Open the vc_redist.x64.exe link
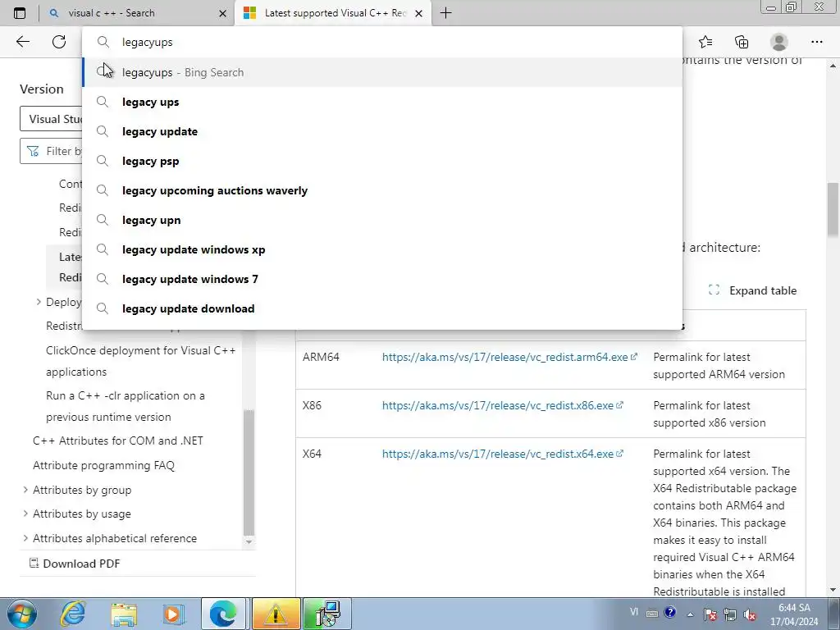 (x=502, y=454)
